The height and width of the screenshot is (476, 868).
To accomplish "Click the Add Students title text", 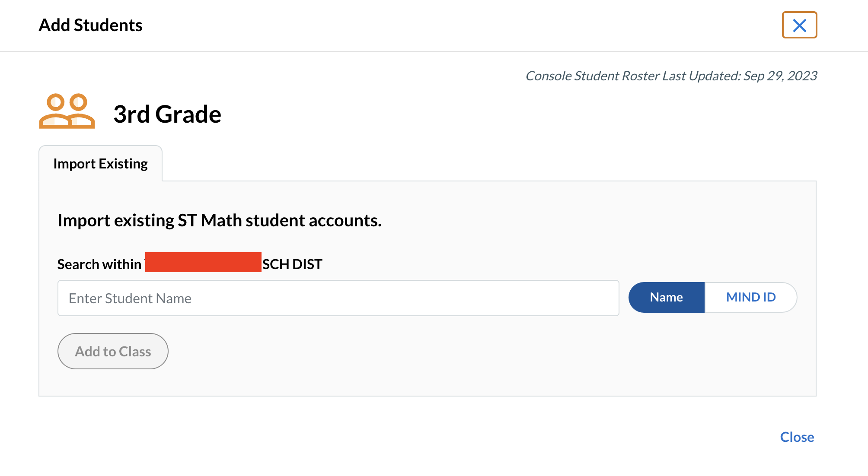I will pyautogui.click(x=91, y=25).
